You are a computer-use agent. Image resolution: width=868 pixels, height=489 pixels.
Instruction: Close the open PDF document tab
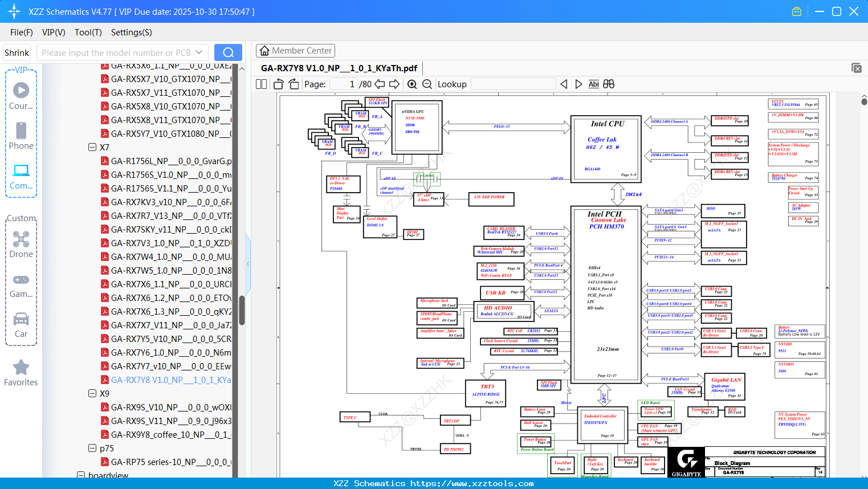point(857,68)
